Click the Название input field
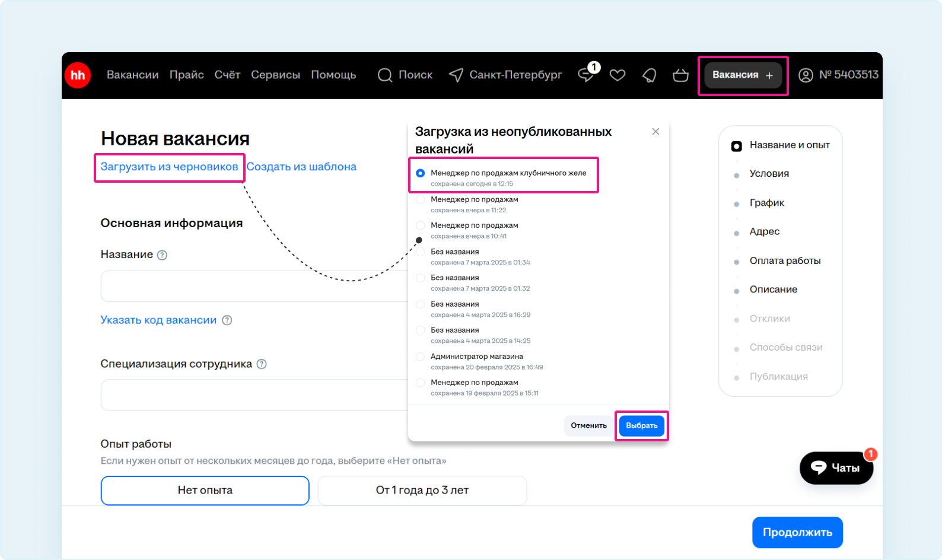Viewport: 942px width, 560px height. (255, 287)
